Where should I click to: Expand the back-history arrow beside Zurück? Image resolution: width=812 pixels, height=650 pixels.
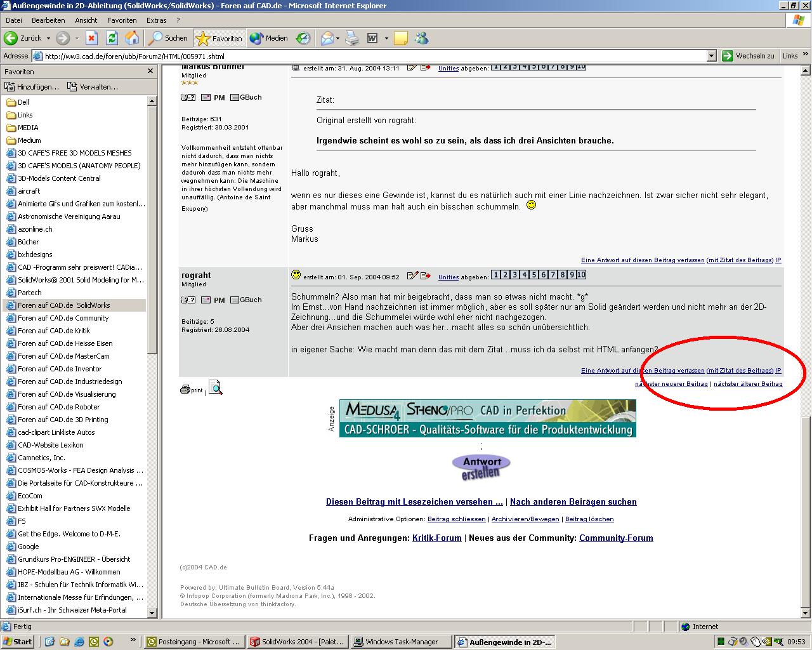click(x=48, y=38)
